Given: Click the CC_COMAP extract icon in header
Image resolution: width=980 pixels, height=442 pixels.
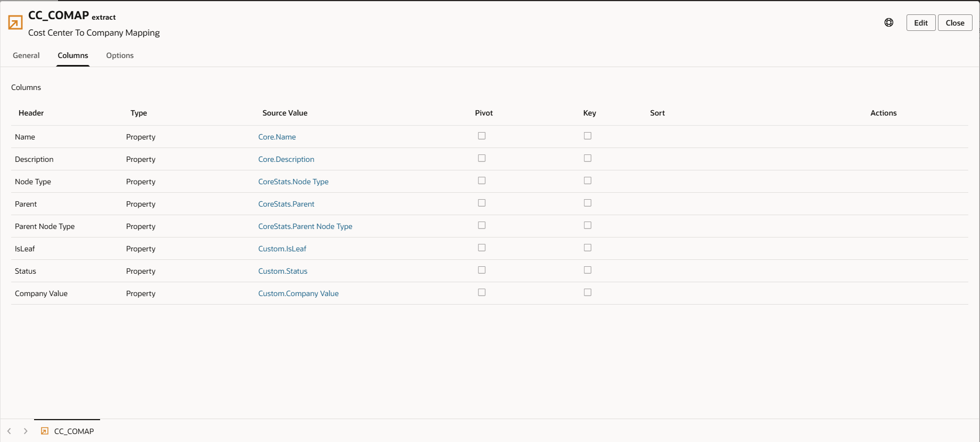Looking at the screenshot, I should [15, 22].
